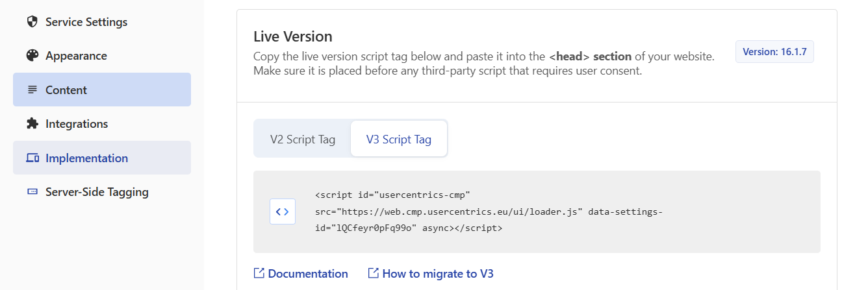Click the migrate to V3 external link icon
The image size is (868, 290).
coord(374,274)
